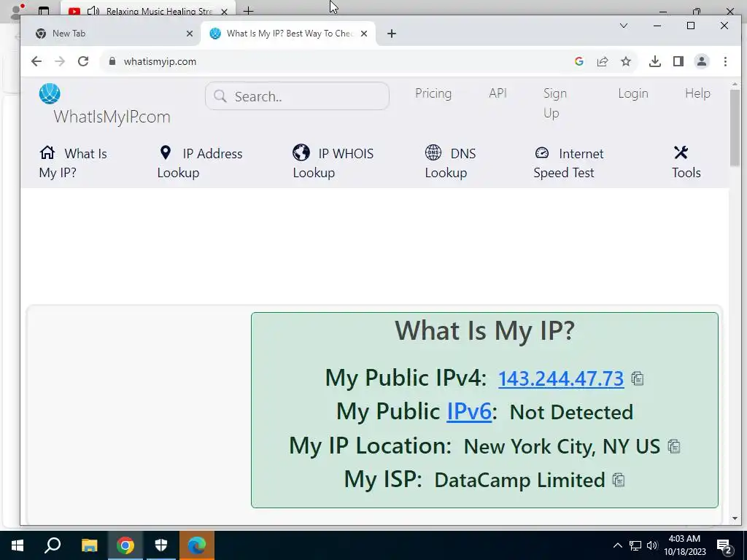This screenshot has width=747, height=560.
Task: Open Windows taskbar search
Action: pos(53,545)
